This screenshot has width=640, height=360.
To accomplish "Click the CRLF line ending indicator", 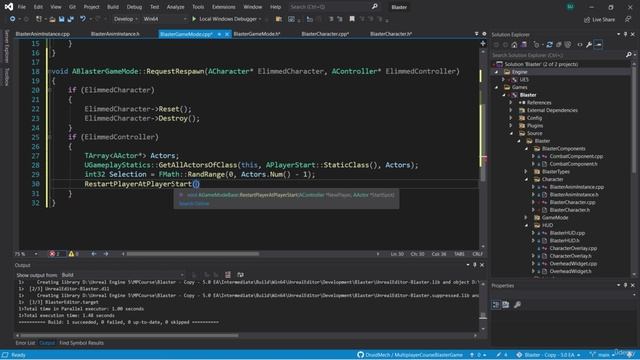I will (477, 254).
